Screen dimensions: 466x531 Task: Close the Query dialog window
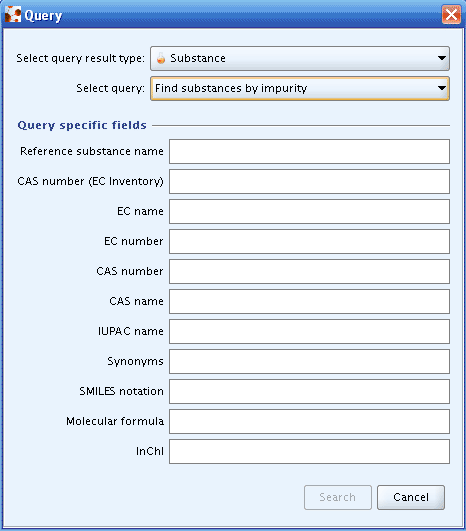point(451,15)
